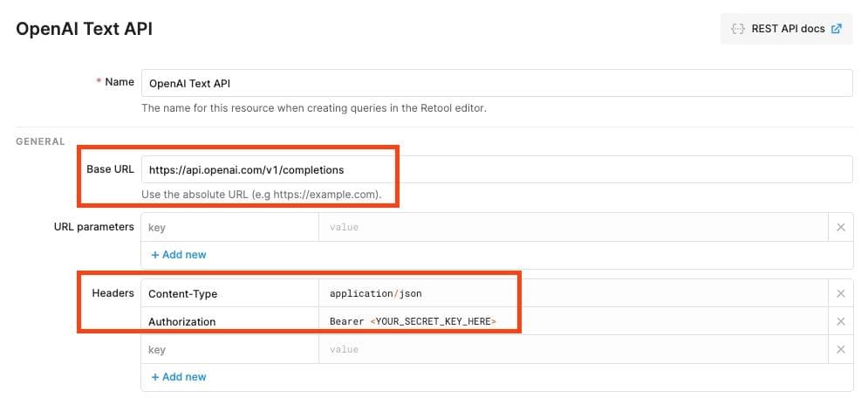The width and height of the screenshot is (868, 398).
Task: Click the empty header key field
Action: click(229, 349)
